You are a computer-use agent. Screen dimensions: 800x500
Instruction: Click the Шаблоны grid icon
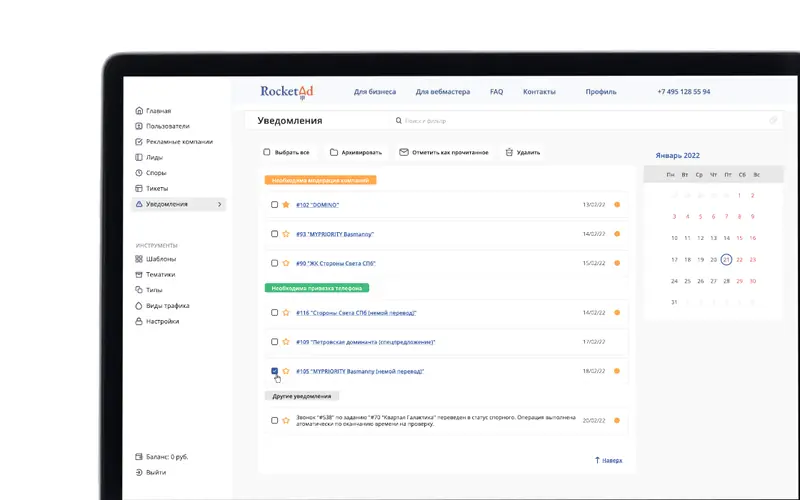[x=139, y=259]
